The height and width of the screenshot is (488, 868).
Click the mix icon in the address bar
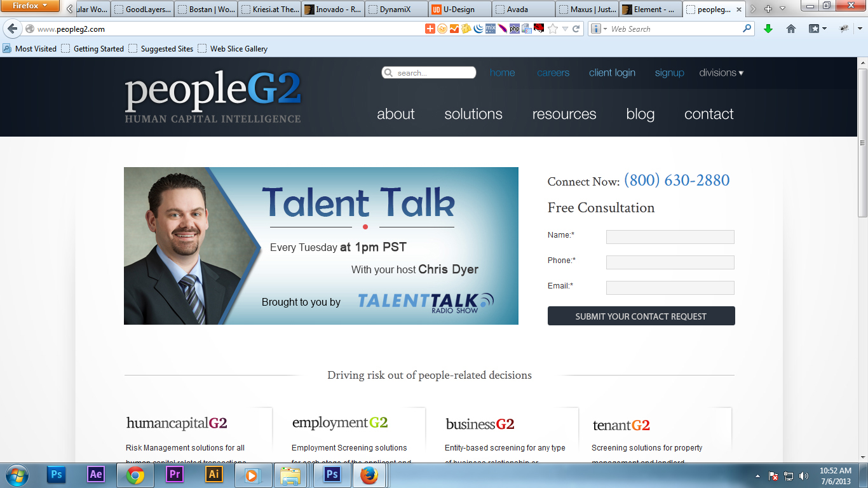(491, 29)
